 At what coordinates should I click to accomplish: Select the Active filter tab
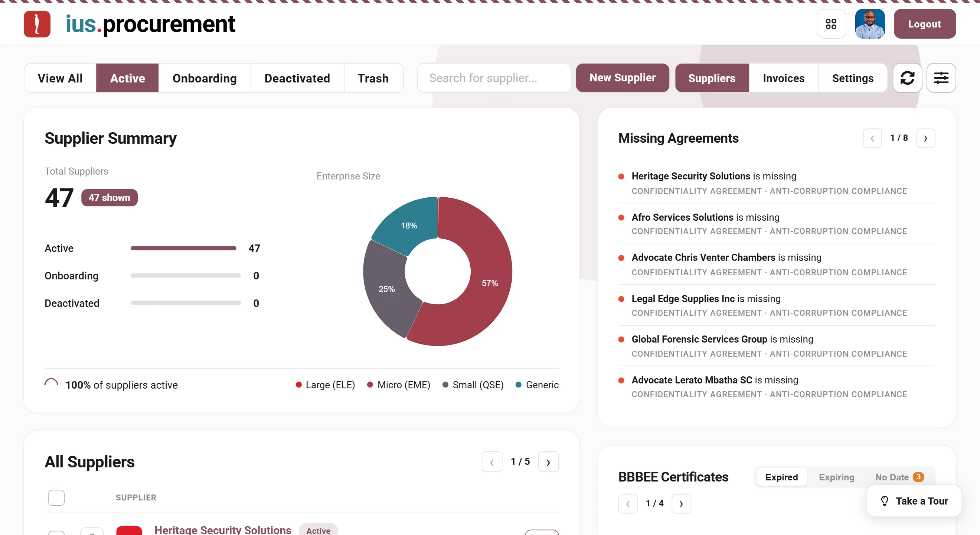[127, 78]
